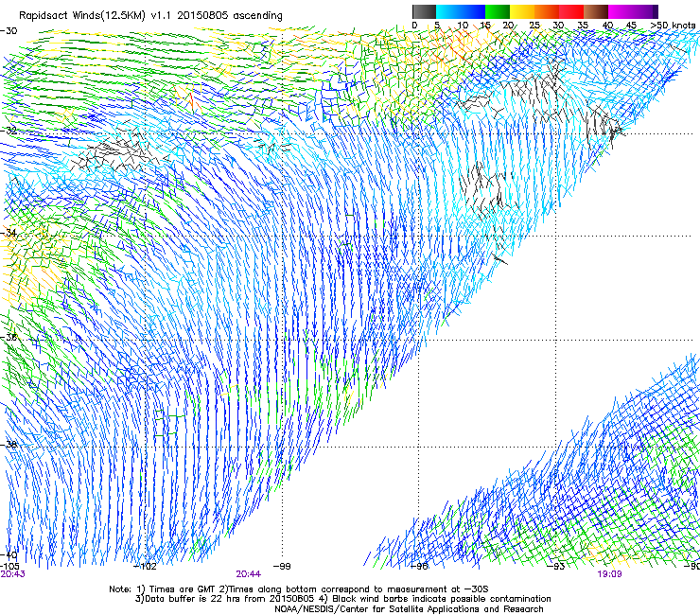Image resolution: width=700 pixels, height=615 pixels.
Task: Click the '-38' latitude label
Action: 9,445
